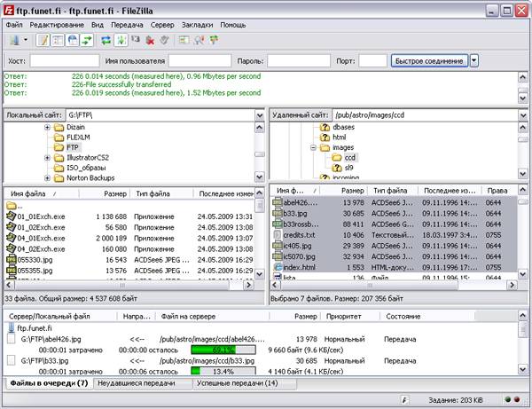Sort the local list by the Размер column

pyautogui.click(x=105, y=193)
